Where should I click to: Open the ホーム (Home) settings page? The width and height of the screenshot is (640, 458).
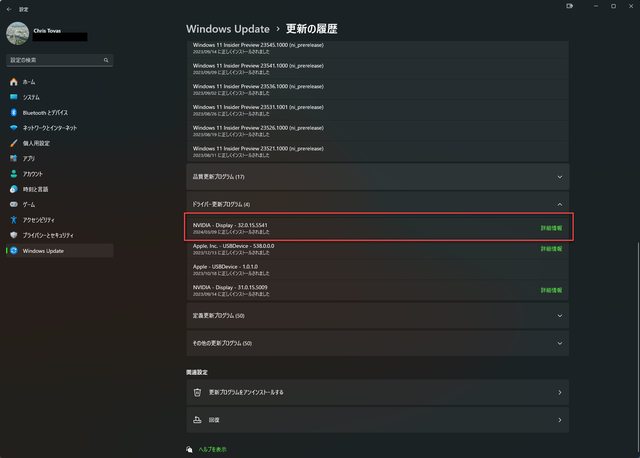[29, 81]
